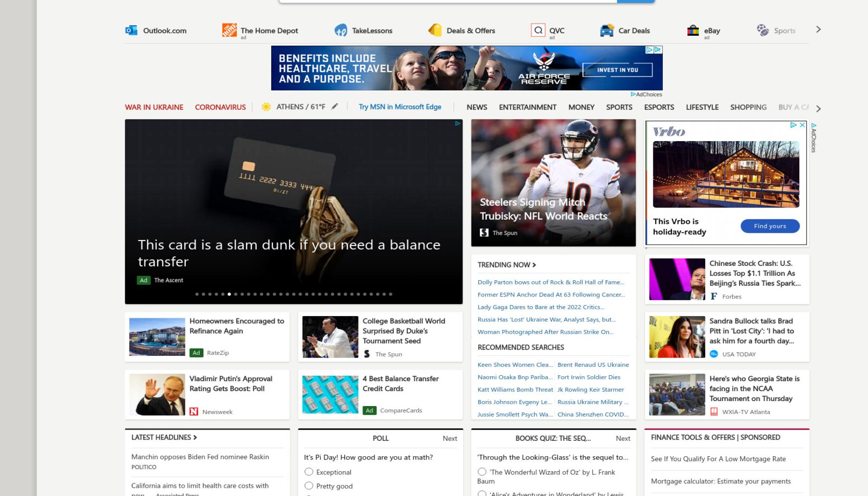Click the Sports ball icon

point(763,30)
